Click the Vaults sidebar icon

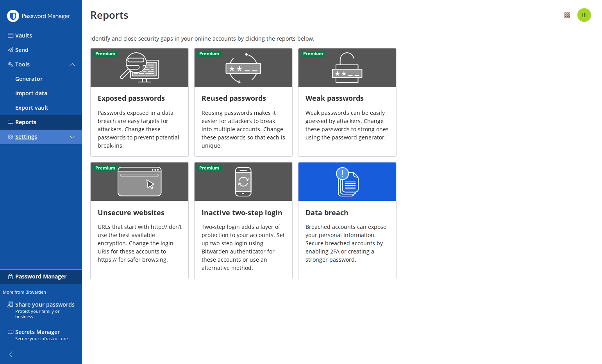[x=11, y=36]
